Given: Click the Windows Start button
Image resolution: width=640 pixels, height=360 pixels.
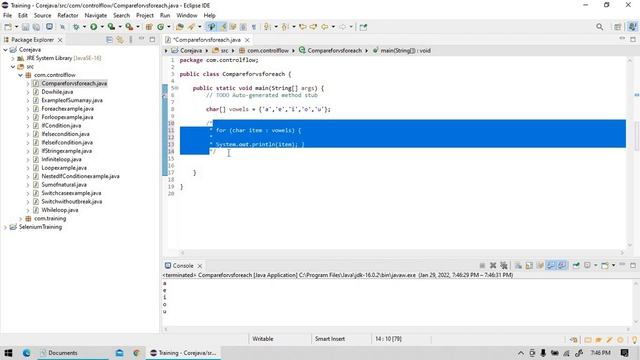Looking at the screenshot, I should coord(8,353).
